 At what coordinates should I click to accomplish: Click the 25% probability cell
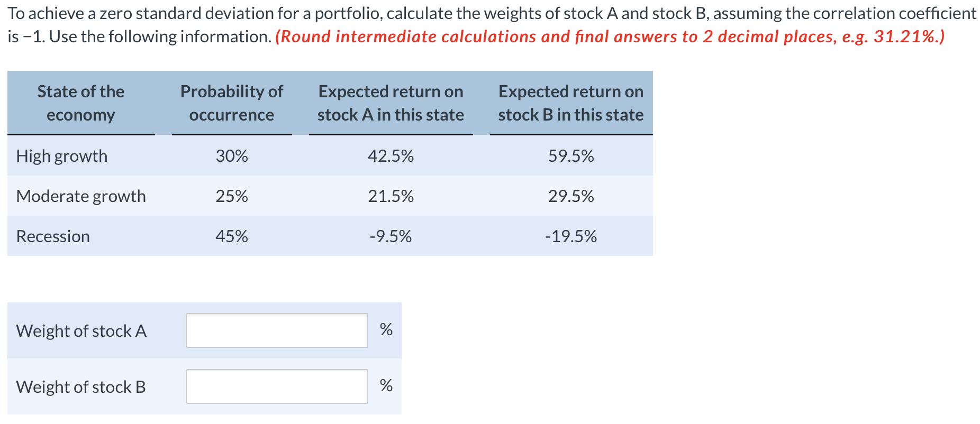[x=231, y=196]
